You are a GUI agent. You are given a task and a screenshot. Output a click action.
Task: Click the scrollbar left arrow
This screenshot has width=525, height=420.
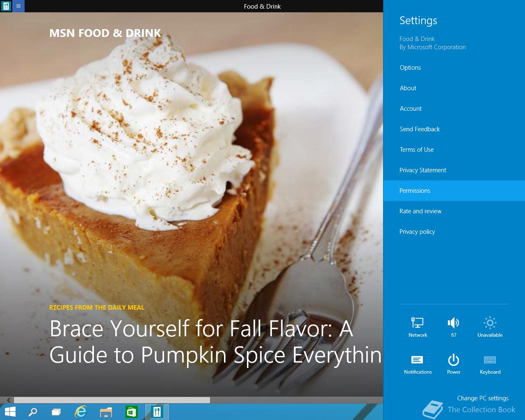click(x=8, y=400)
